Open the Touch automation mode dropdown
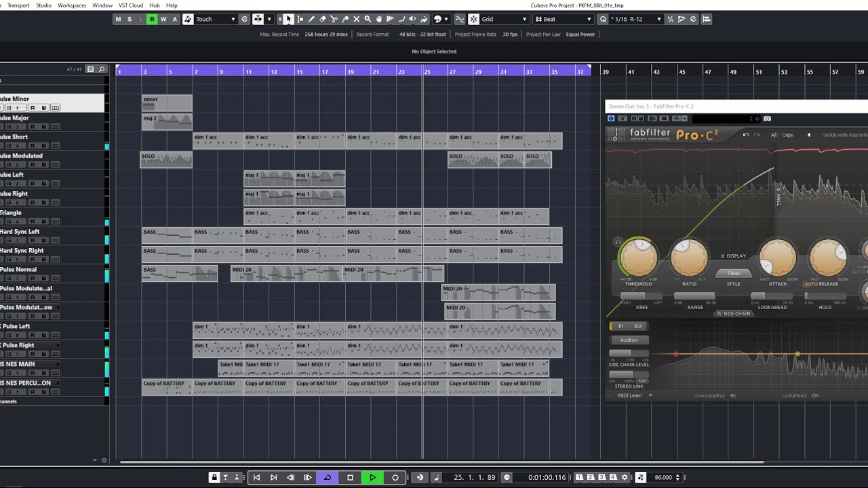Image resolution: width=868 pixels, height=488 pixels. point(216,19)
